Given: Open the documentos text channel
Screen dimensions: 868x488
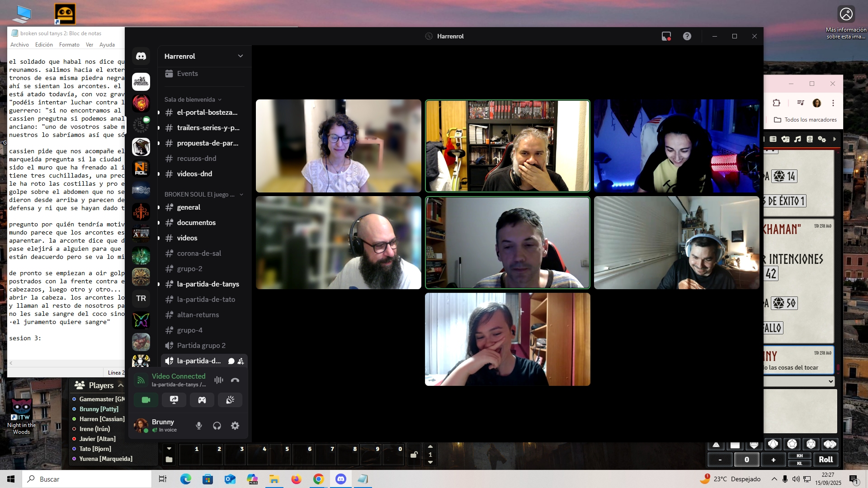Looking at the screenshot, I should point(196,223).
